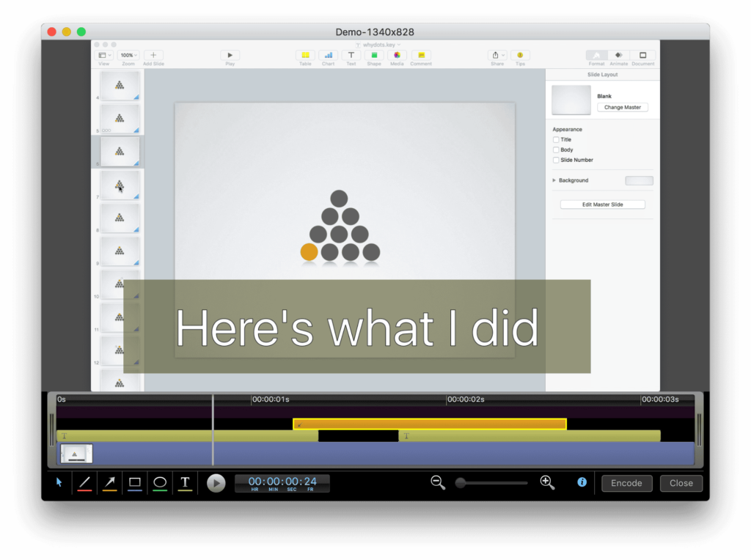Select the oval annotation tool

pos(160,482)
